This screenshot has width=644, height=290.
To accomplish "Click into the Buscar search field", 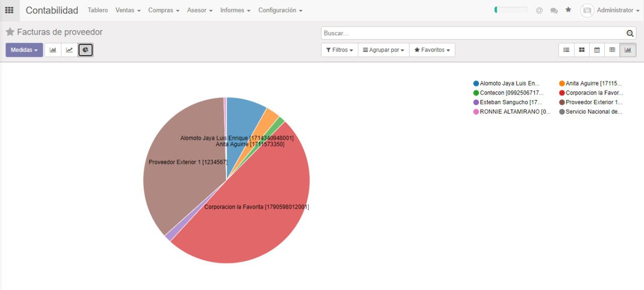I will [x=473, y=33].
